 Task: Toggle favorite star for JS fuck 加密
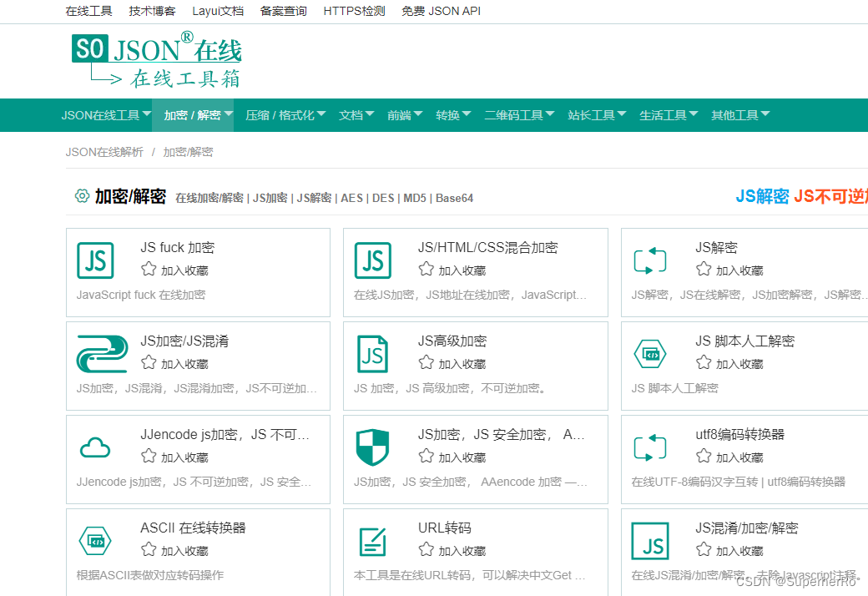[149, 269]
